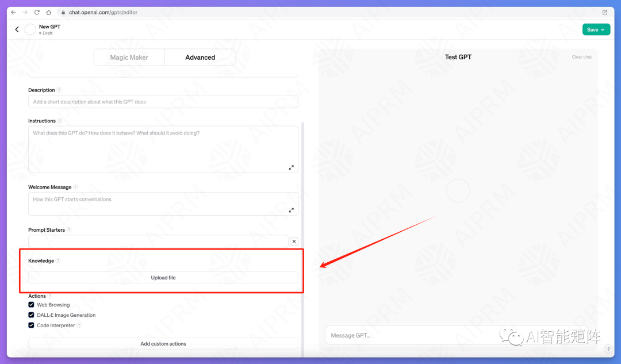Focus the Prompt Starters input field
Screen dimensions: 621x364
[158, 241]
